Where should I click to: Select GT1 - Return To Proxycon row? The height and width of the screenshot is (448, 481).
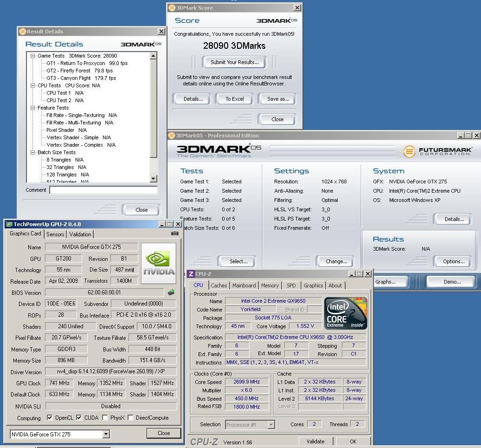tap(87, 63)
